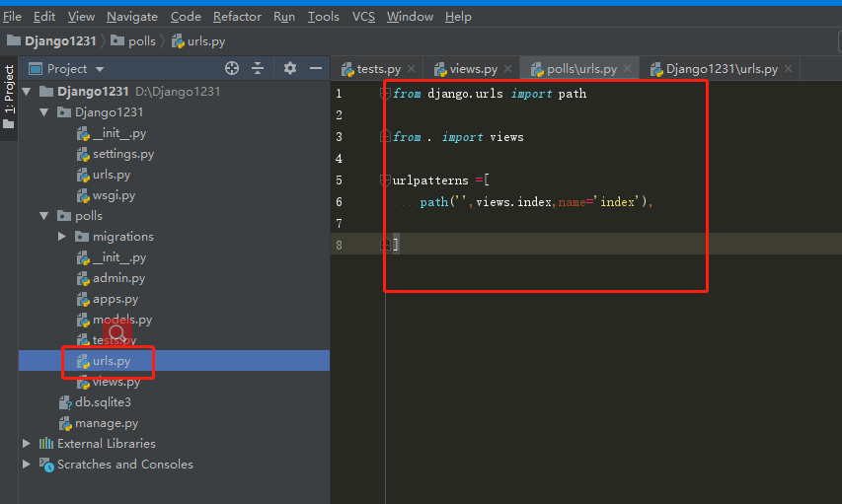Image resolution: width=842 pixels, height=504 pixels.
Task: Expand the migrations folder
Action: [x=62, y=237]
